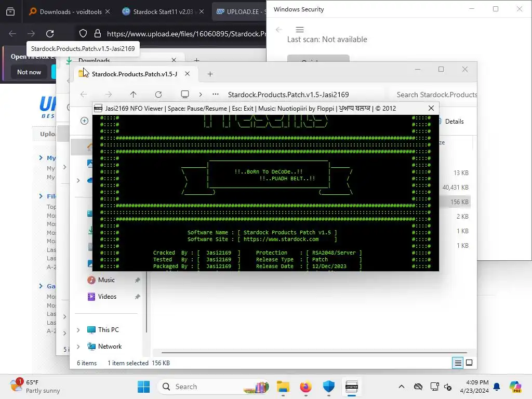Click the taskbar Search box
Viewport: 532px width, 399px height.
(x=214, y=387)
